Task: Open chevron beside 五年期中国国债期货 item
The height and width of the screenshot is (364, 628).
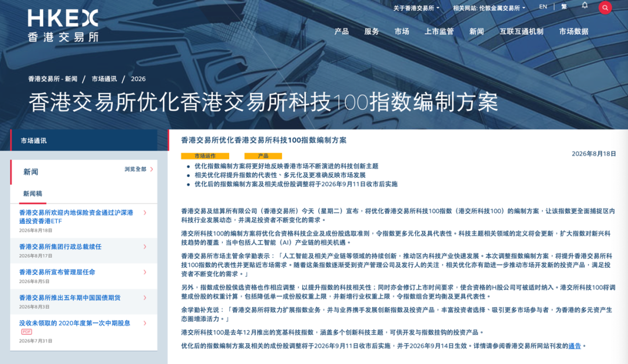Action: (145, 298)
